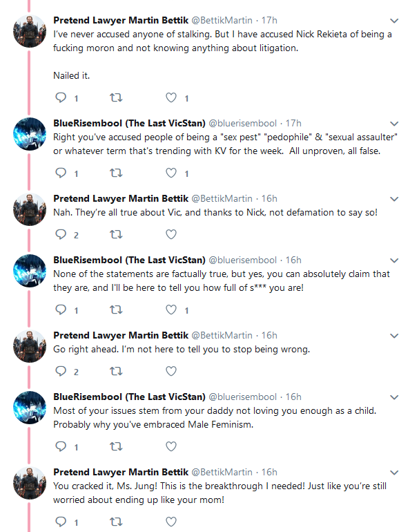Screen dimensions: 410x532
Task: Open the 16h timestamp on the 'Male Feminism' tweet
Action: 293,397
